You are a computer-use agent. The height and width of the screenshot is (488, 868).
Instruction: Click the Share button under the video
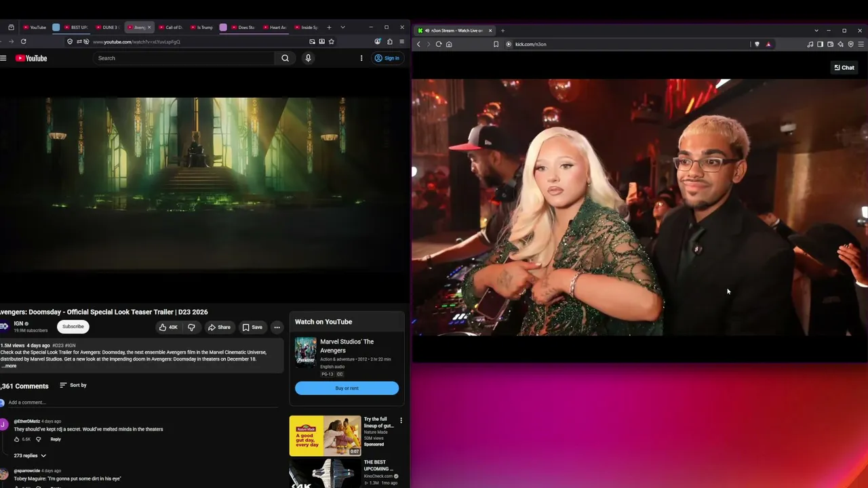click(219, 327)
